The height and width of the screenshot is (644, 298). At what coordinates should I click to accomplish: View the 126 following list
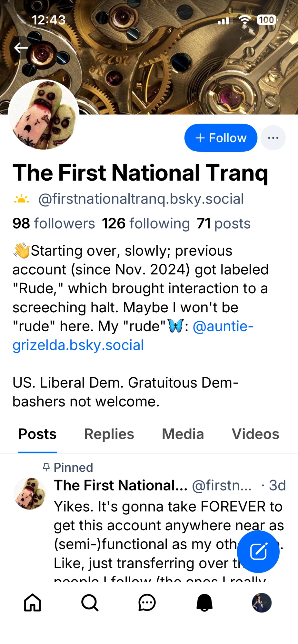(146, 223)
